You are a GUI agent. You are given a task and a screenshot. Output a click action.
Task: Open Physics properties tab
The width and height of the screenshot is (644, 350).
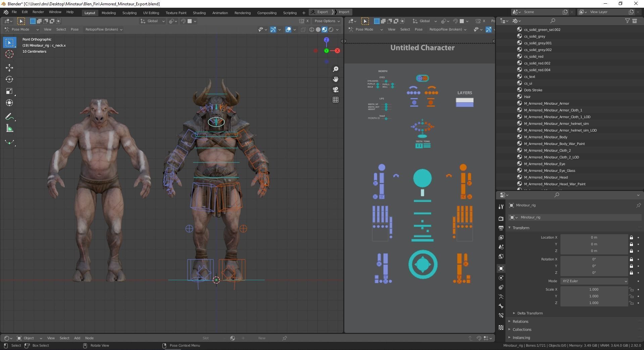(x=501, y=278)
